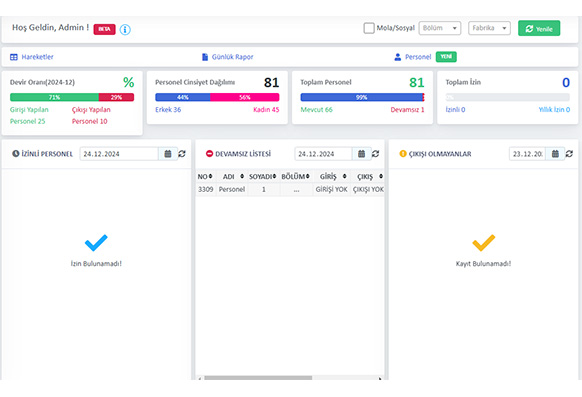Sort table by GİRİŞ column
The height and width of the screenshot is (397, 582).
344,176
